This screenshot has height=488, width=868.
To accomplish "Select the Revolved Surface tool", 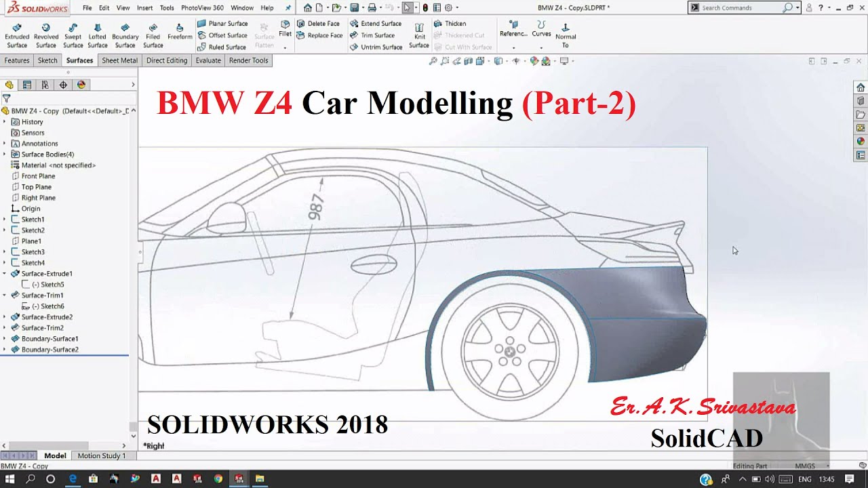I will 46,36.
